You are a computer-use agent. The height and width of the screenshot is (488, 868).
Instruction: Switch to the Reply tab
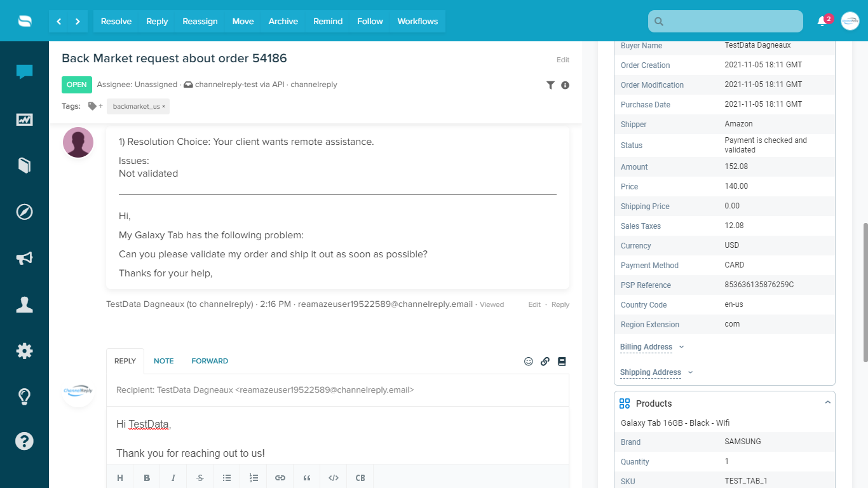(x=125, y=361)
